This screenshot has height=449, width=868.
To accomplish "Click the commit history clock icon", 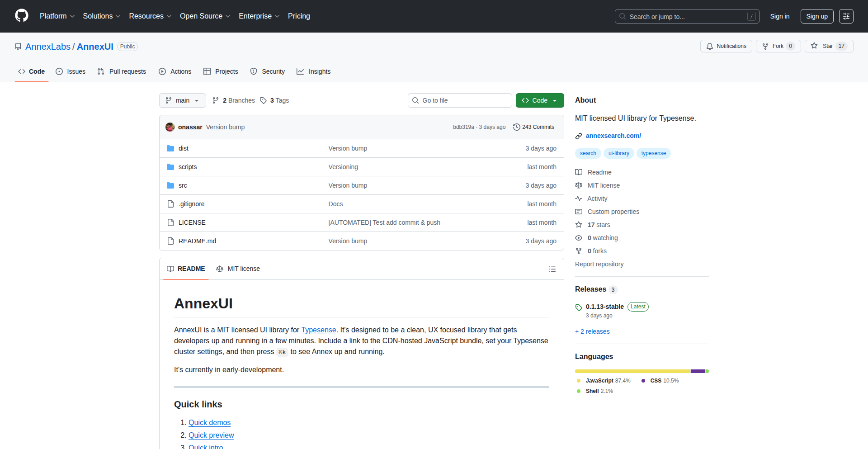I will click(x=516, y=127).
